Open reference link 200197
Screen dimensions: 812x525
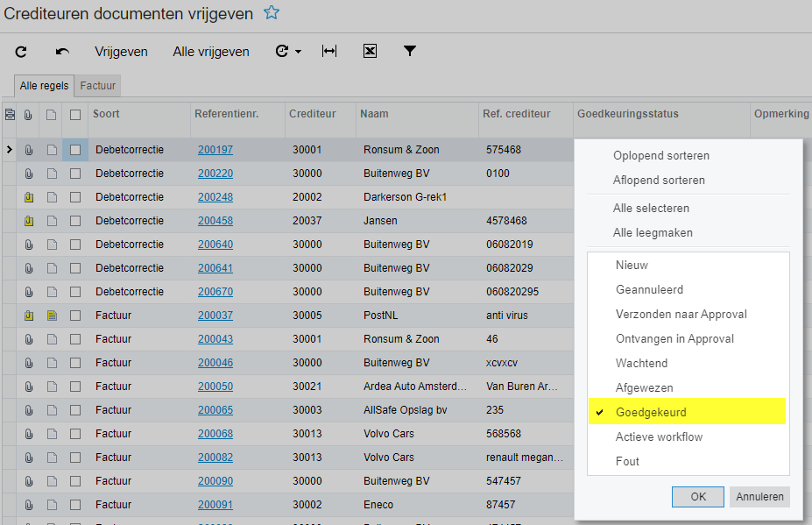pyautogui.click(x=215, y=150)
